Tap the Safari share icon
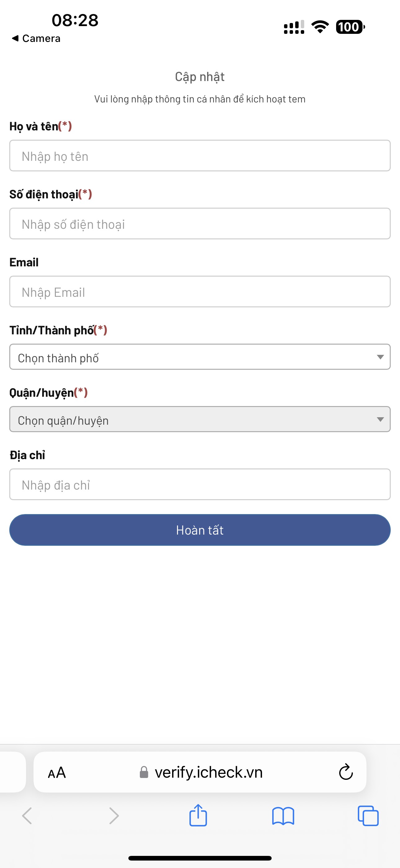This screenshot has height=868, width=400. coord(198,816)
